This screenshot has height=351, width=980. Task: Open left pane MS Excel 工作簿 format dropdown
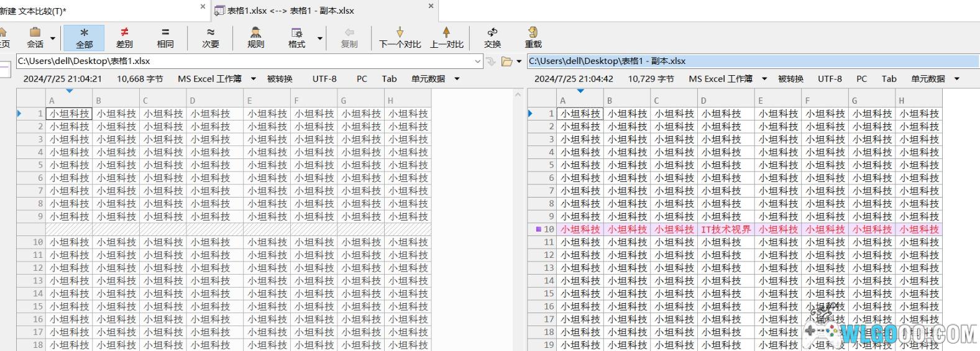click(x=253, y=79)
